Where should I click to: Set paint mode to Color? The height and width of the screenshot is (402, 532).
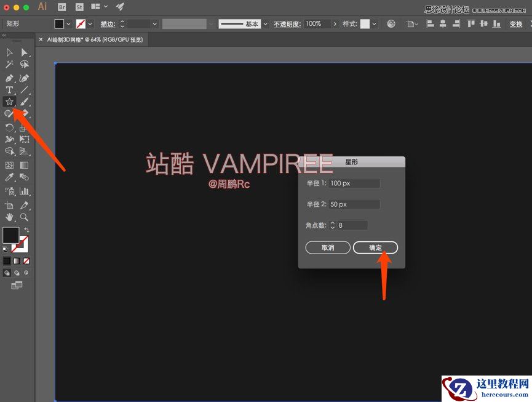(x=7, y=261)
